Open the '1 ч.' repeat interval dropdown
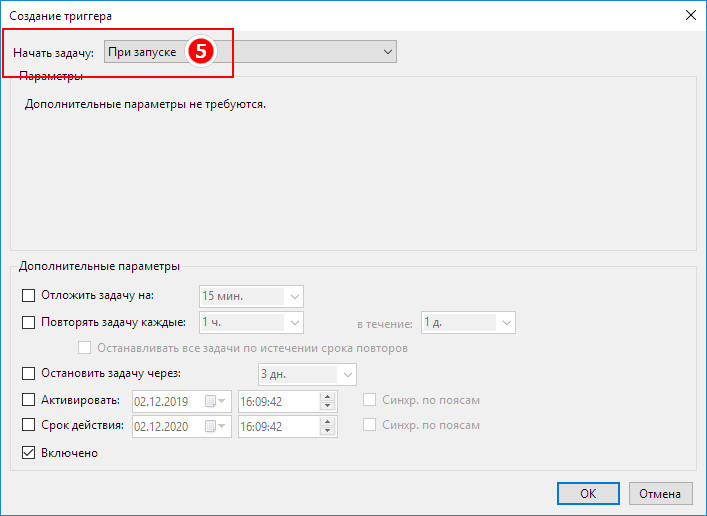This screenshot has width=707, height=516. click(x=251, y=322)
